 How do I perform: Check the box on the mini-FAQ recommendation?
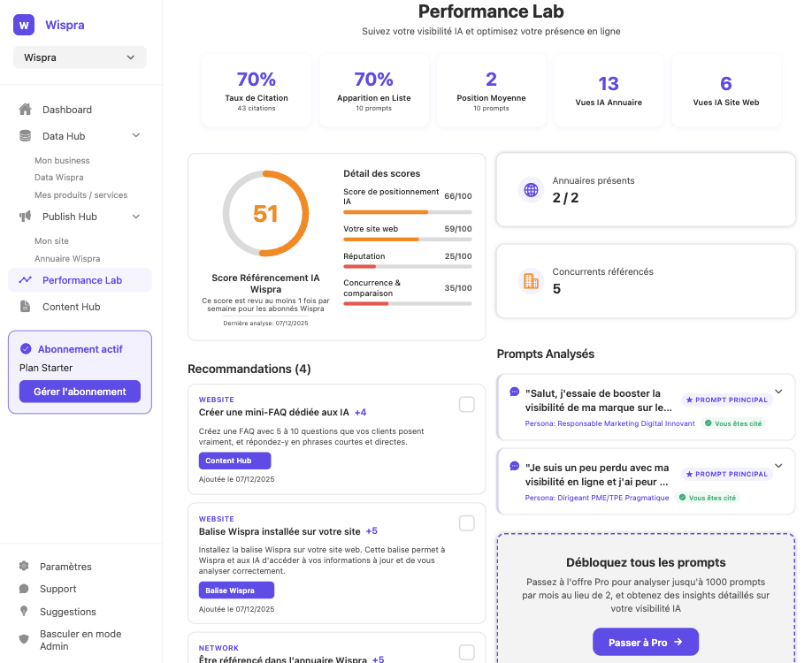(x=466, y=404)
